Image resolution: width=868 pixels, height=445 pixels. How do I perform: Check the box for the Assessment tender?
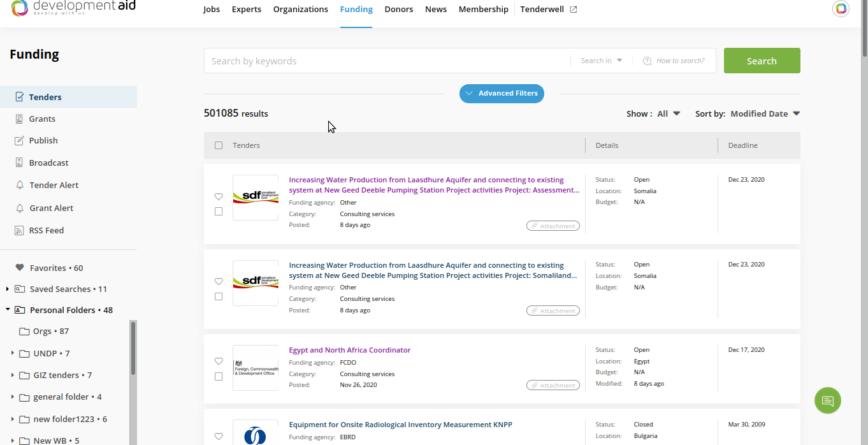[219, 212]
